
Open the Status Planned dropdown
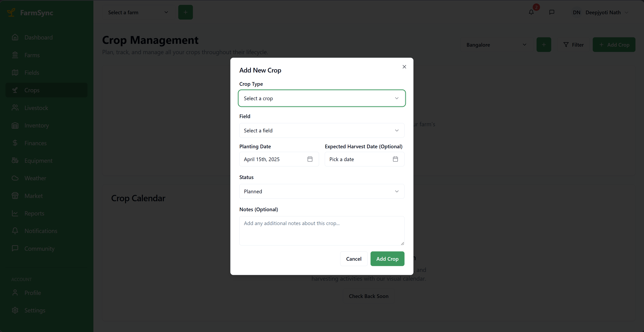(322, 191)
